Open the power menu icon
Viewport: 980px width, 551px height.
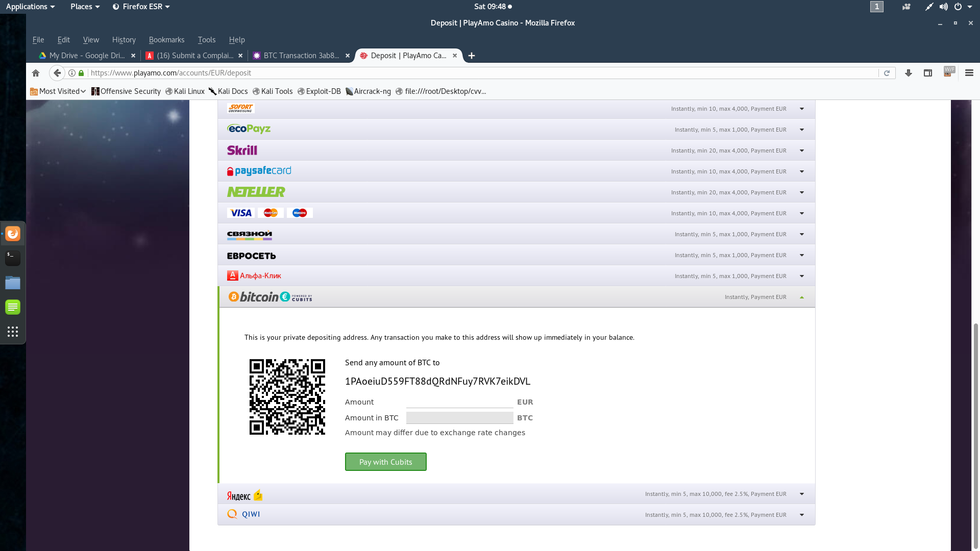click(958, 7)
